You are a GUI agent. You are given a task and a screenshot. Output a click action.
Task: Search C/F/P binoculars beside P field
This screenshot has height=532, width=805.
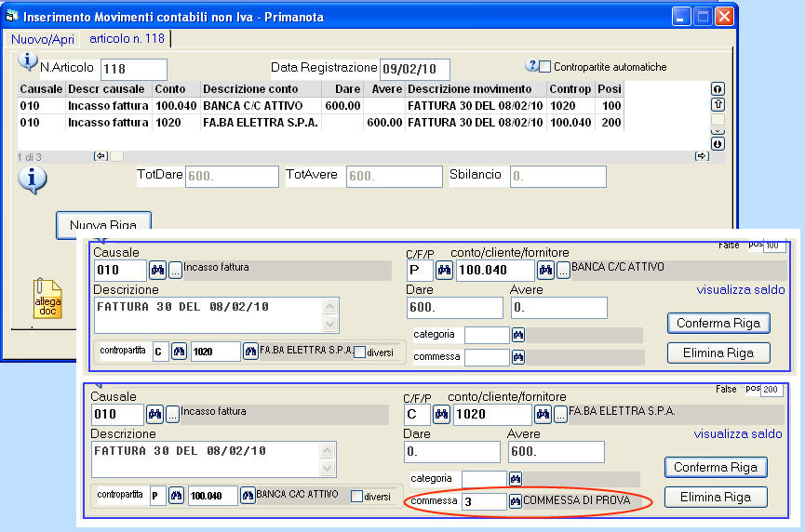point(444,270)
